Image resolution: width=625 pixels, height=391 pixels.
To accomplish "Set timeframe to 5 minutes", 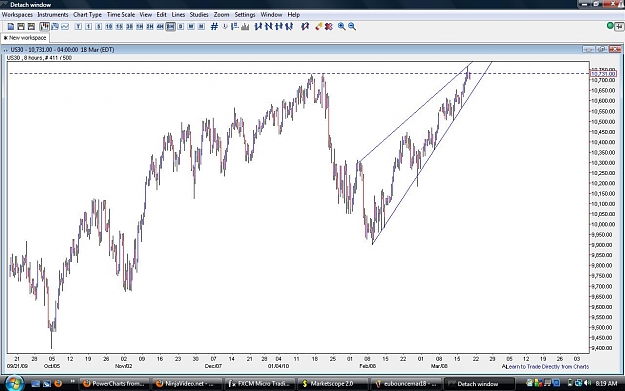I will (x=98, y=27).
